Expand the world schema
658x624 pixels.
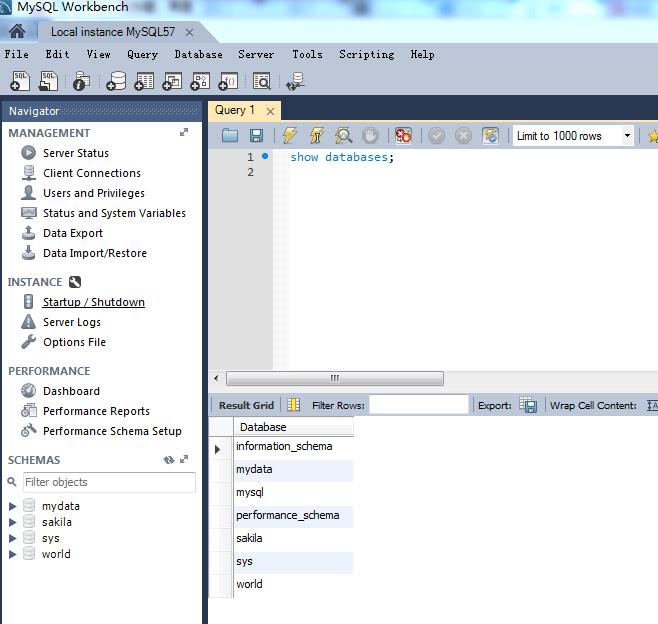click(x=13, y=554)
